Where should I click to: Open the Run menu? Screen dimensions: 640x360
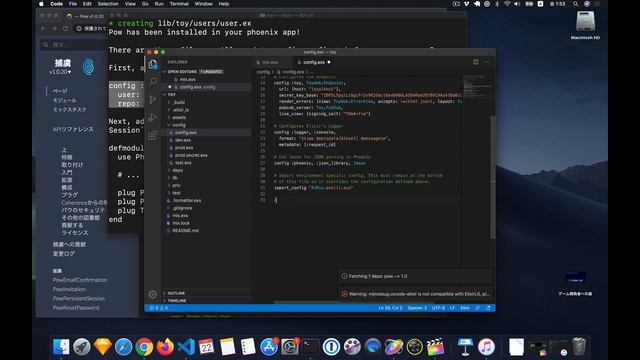159,4
